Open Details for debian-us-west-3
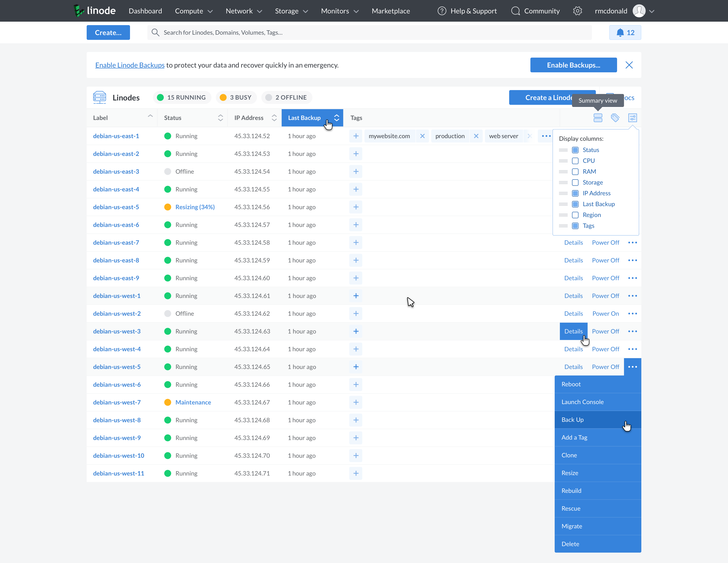The height and width of the screenshot is (563, 728). (573, 332)
